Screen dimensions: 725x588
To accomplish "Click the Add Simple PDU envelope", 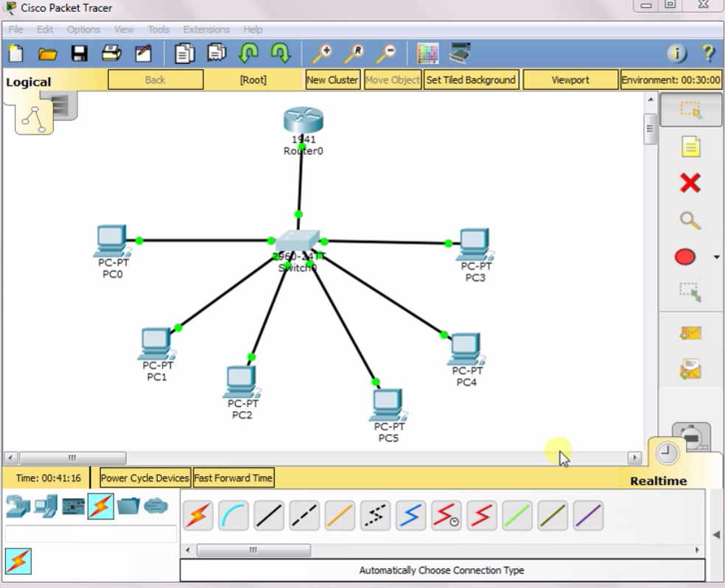I will pos(690,333).
